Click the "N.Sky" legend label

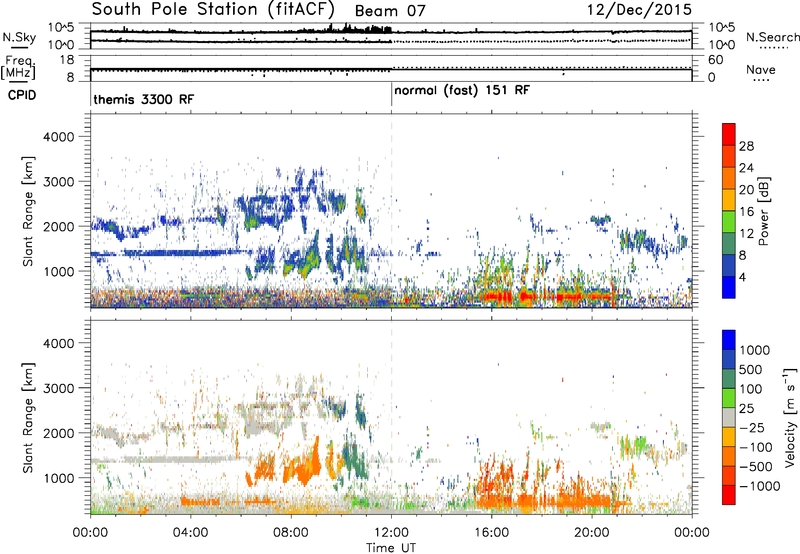19,37
